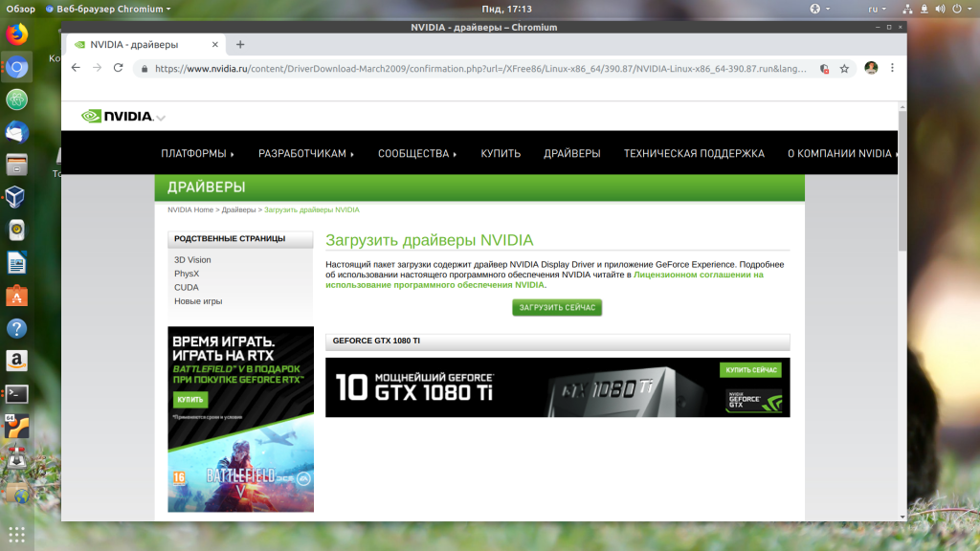This screenshot has width=980, height=551.
Task: Click the padlock site security icon
Action: tap(145, 69)
